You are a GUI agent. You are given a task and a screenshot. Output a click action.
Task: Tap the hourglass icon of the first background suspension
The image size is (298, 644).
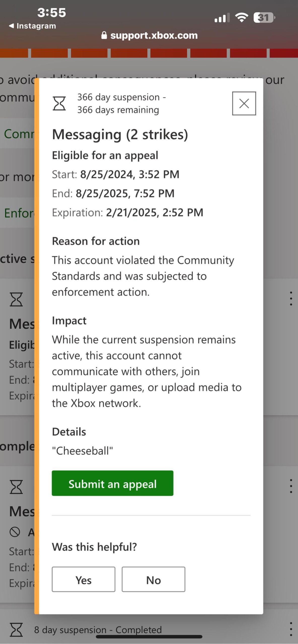pos(16,299)
